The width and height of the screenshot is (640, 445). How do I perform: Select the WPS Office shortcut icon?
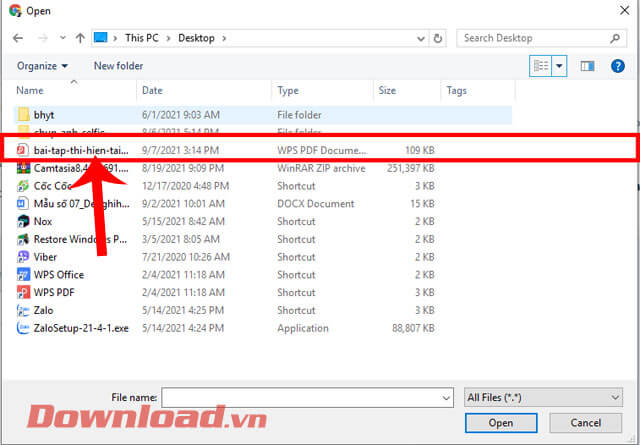(x=23, y=275)
